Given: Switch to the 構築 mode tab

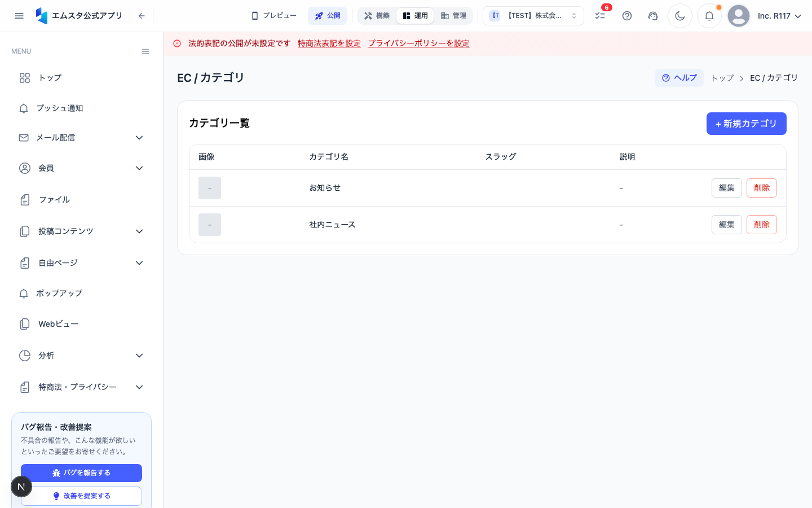Looking at the screenshot, I should pos(377,16).
